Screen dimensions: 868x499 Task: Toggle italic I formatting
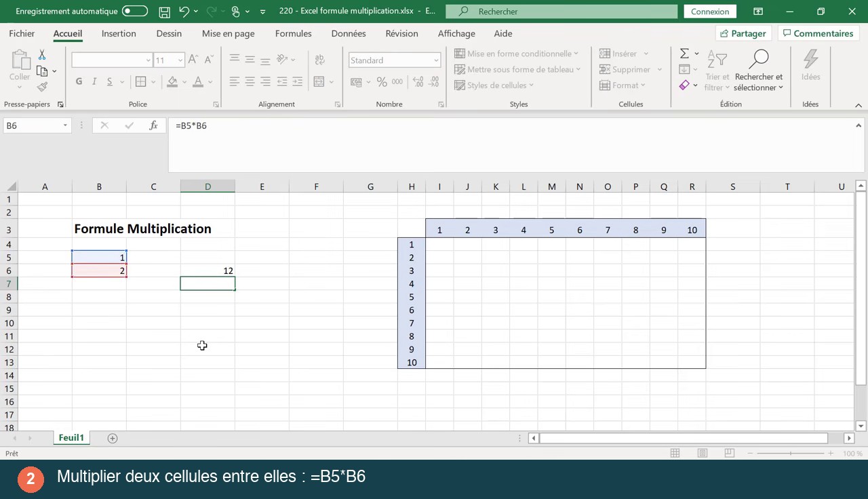[x=94, y=81]
